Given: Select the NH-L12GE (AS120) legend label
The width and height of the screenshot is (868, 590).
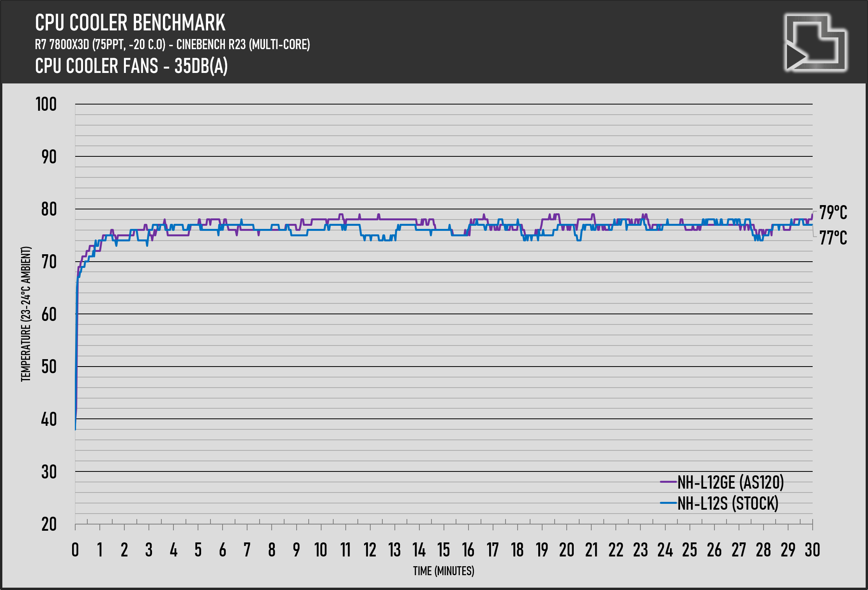Looking at the screenshot, I should [x=730, y=482].
